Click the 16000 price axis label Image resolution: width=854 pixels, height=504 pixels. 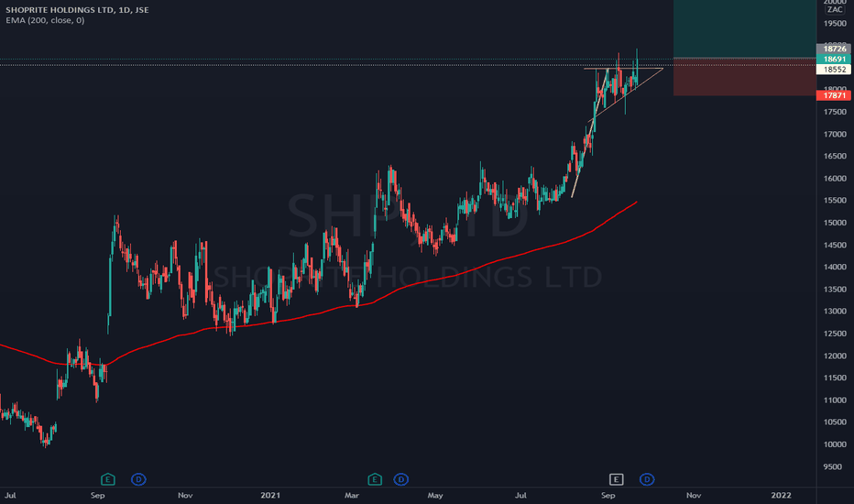click(835, 178)
